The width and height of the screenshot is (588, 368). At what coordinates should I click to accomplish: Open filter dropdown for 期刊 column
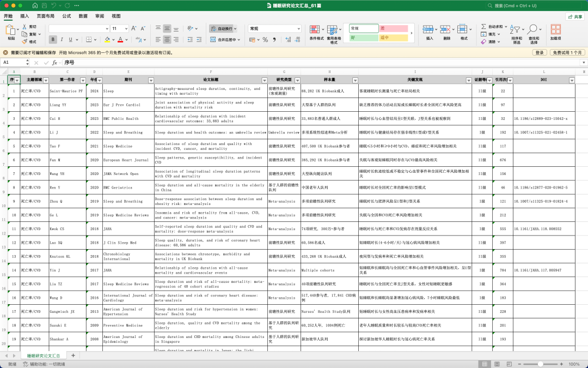pyautogui.click(x=151, y=80)
